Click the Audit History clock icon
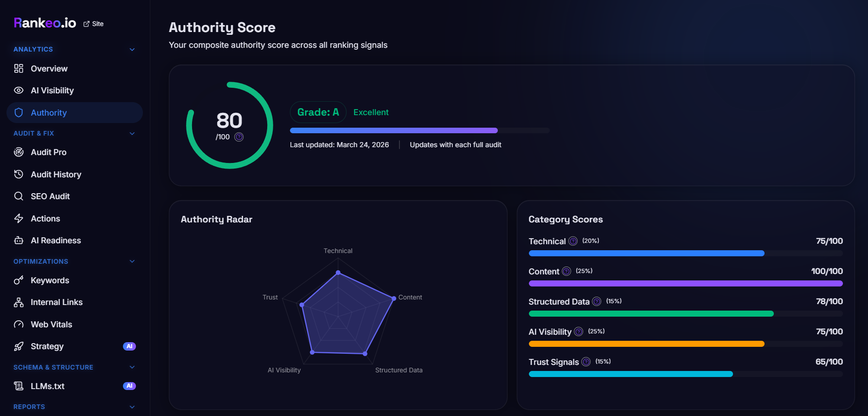This screenshot has height=416, width=868. [19, 175]
